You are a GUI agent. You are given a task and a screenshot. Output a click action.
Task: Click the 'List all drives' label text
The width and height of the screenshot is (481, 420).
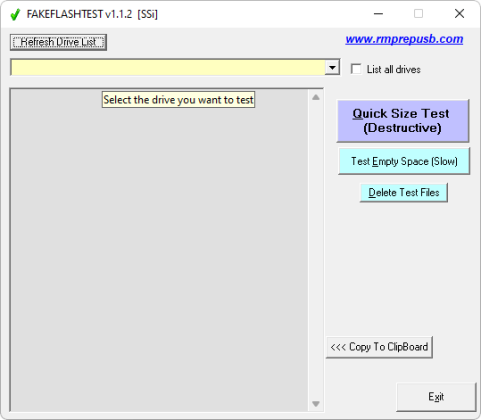(x=393, y=69)
